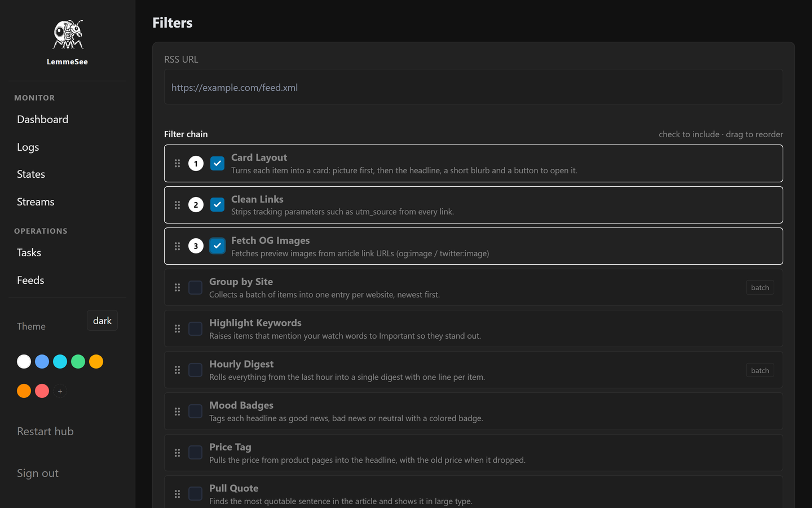Screen dimensions: 812x508
Task: Click Restart hub
Action: click(x=45, y=431)
